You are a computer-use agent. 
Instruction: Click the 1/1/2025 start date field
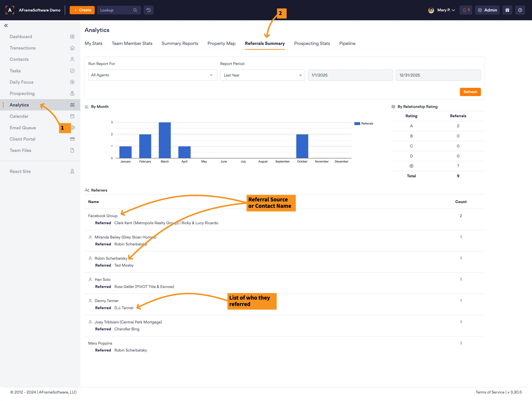coord(350,75)
